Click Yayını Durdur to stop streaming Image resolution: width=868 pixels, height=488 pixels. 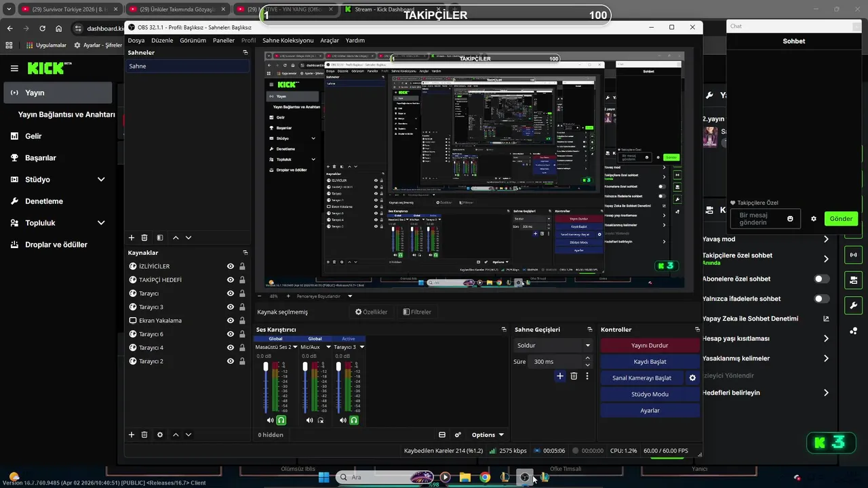tap(650, 346)
